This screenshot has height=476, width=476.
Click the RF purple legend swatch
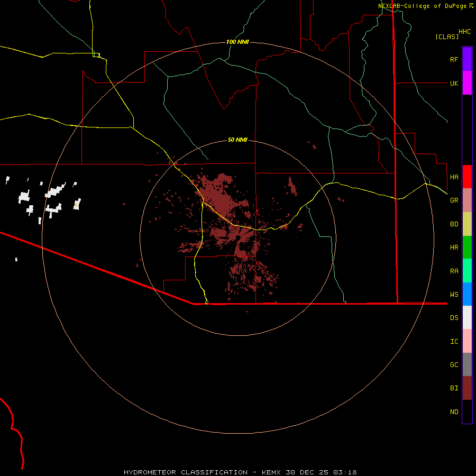pyautogui.click(x=467, y=59)
